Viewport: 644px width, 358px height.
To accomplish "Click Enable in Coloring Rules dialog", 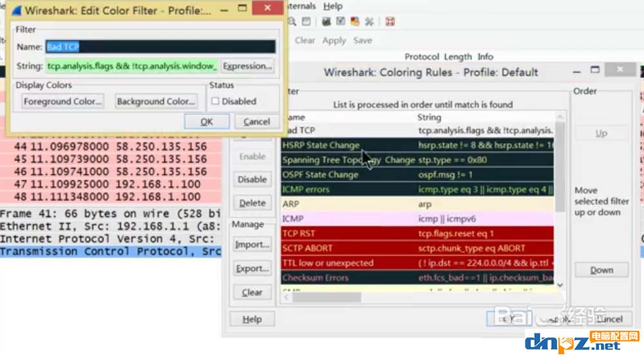I will point(252,156).
